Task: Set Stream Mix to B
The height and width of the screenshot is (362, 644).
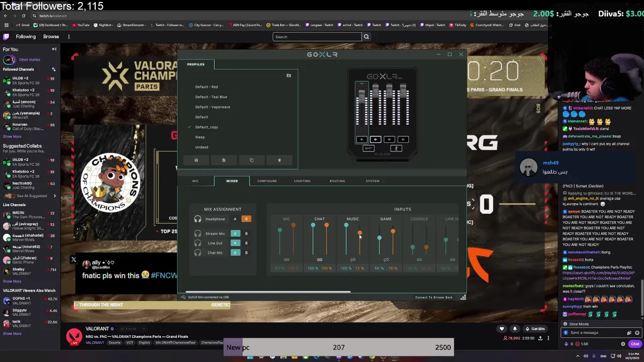Action: pyautogui.click(x=246, y=234)
